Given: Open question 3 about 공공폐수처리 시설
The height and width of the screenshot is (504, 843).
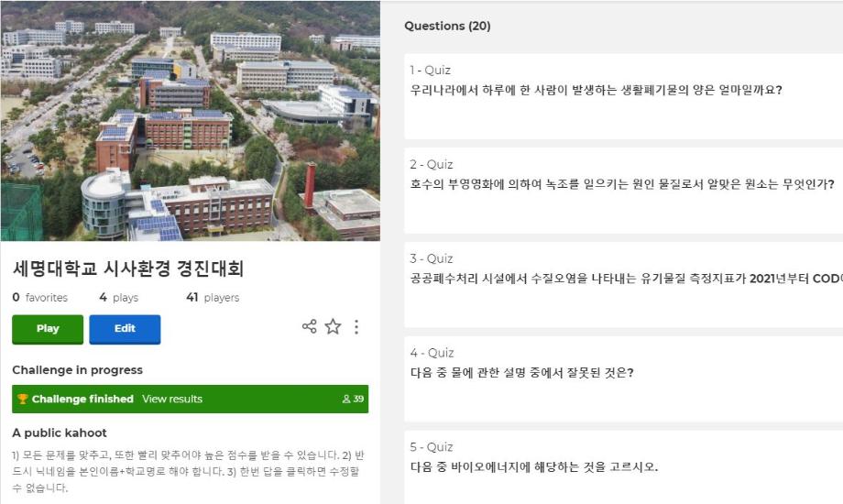Looking at the screenshot, I should click(624, 285).
